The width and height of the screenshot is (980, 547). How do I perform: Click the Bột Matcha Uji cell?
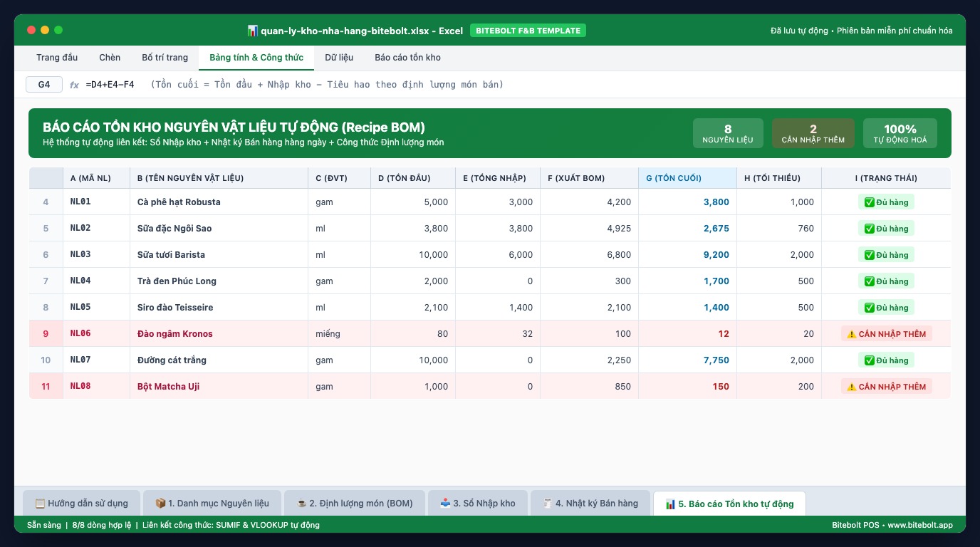tap(219, 386)
